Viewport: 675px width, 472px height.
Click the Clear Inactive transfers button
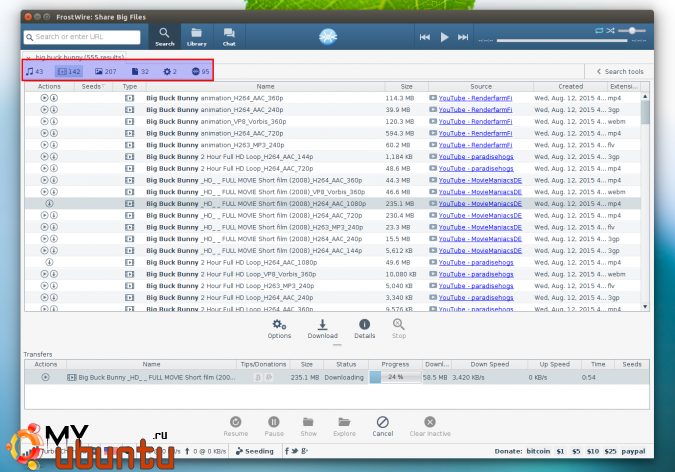[430, 426]
